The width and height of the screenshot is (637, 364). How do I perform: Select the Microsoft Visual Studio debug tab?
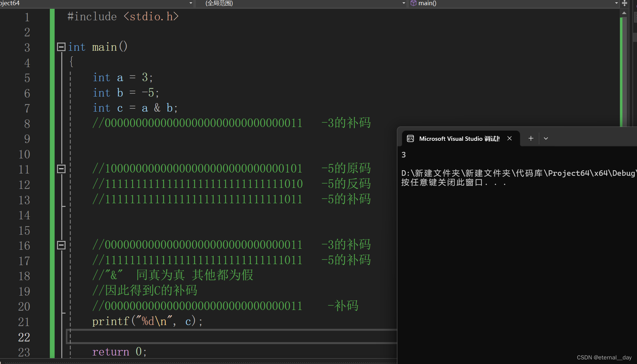tap(459, 138)
